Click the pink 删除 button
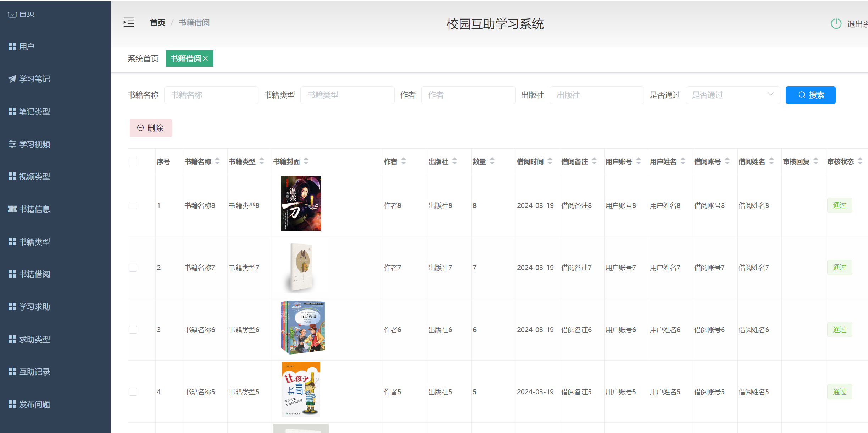The height and width of the screenshot is (433, 868). tap(151, 128)
